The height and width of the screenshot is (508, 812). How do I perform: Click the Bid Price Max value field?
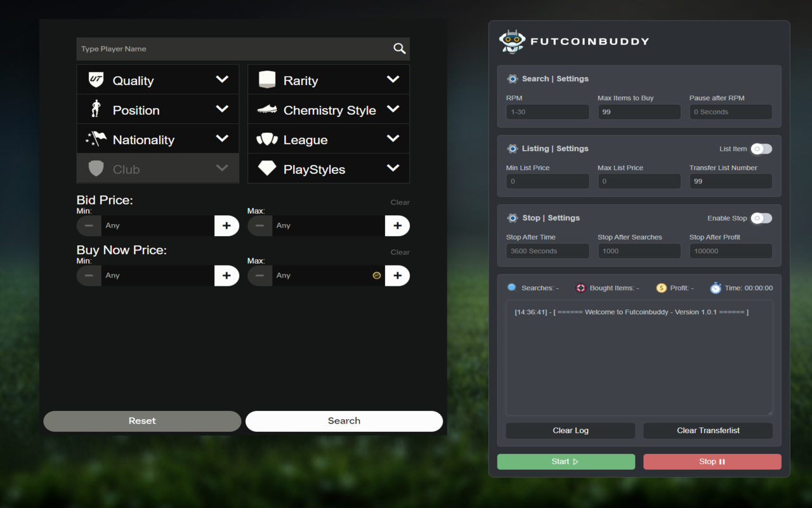coord(329,225)
